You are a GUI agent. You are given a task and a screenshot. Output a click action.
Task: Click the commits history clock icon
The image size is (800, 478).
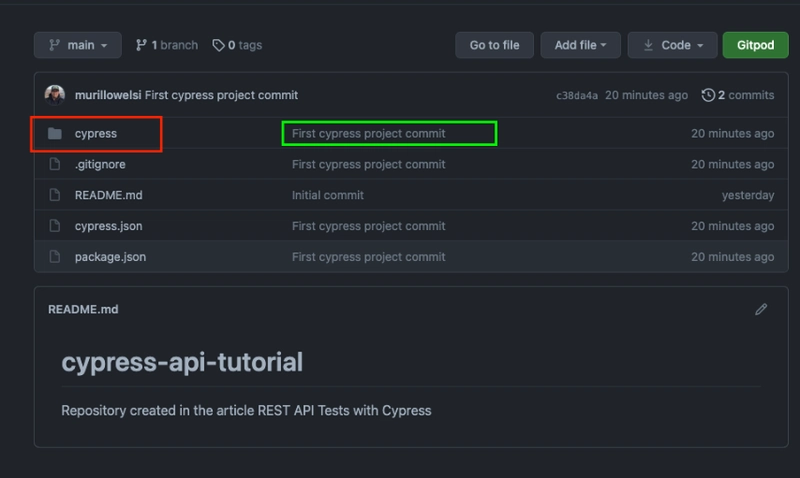(x=708, y=95)
